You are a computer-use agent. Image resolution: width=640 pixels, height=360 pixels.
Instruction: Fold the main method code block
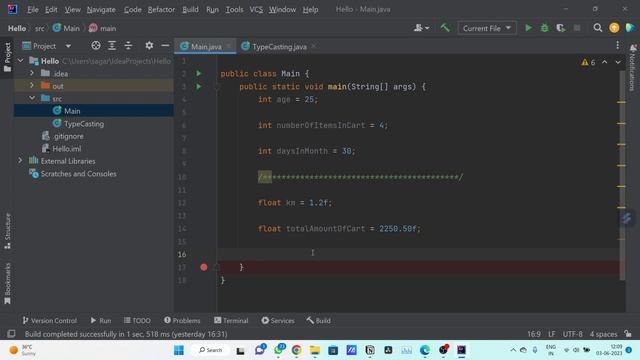(x=217, y=87)
